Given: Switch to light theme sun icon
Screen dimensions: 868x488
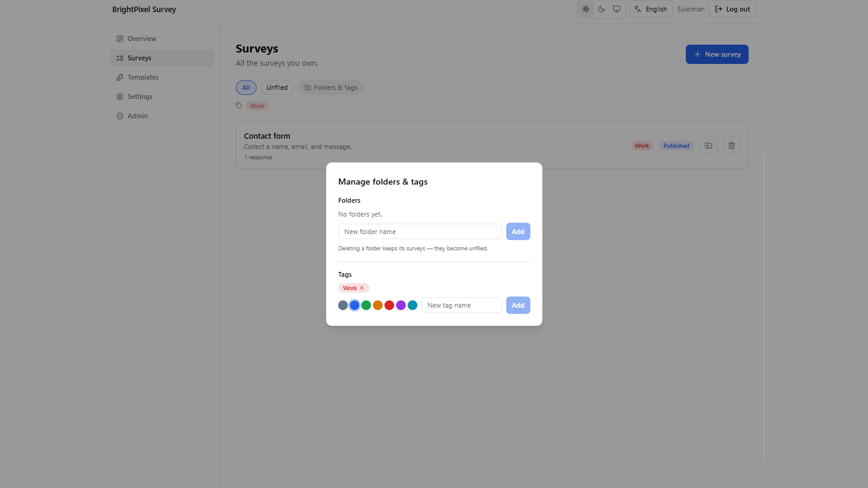Looking at the screenshot, I should 586,9.
